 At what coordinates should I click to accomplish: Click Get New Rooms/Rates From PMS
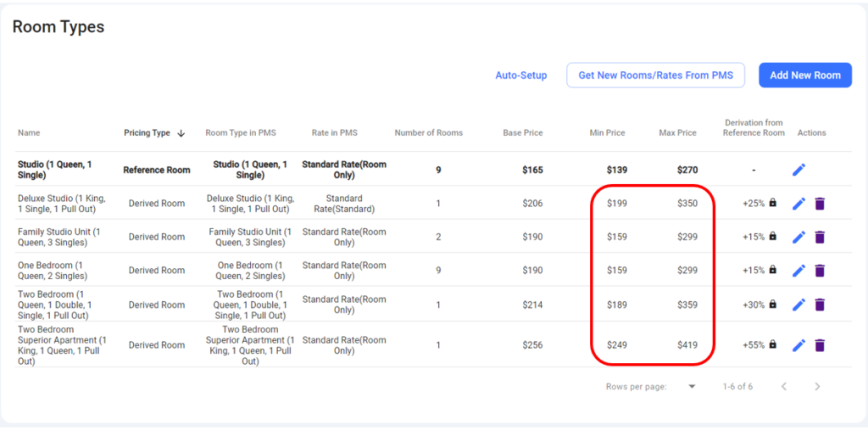pos(655,76)
